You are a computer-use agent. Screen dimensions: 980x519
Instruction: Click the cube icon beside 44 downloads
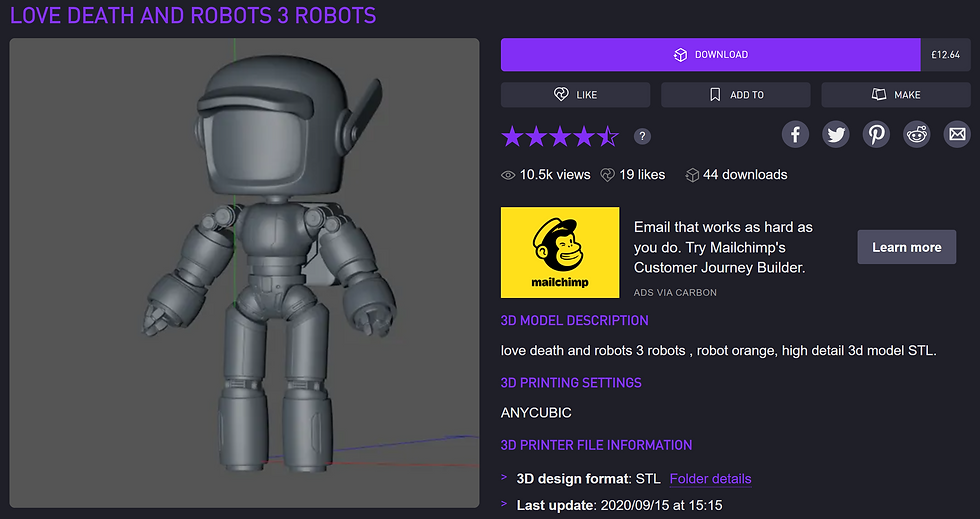(x=692, y=175)
